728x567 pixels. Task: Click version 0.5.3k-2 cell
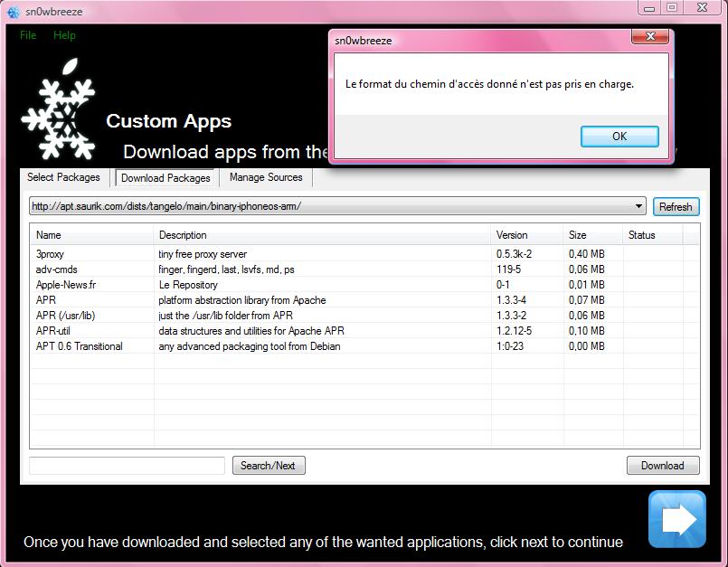[x=514, y=254]
